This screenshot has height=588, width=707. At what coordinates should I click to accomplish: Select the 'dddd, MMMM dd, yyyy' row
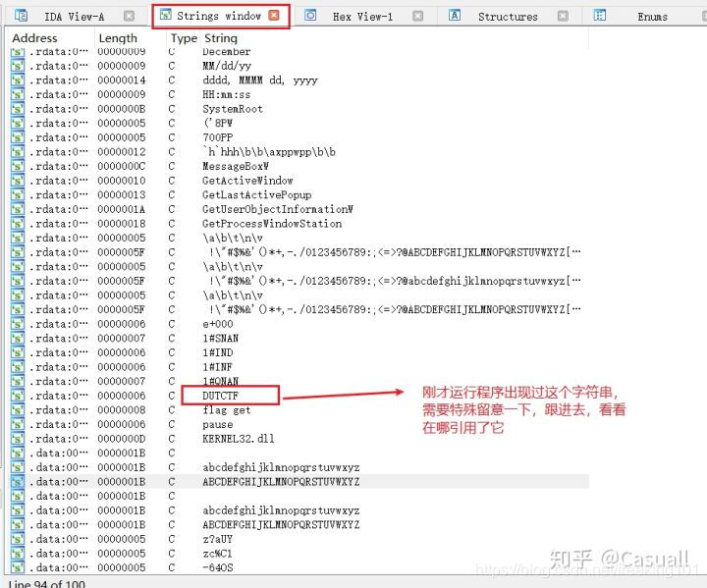tap(299, 80)
